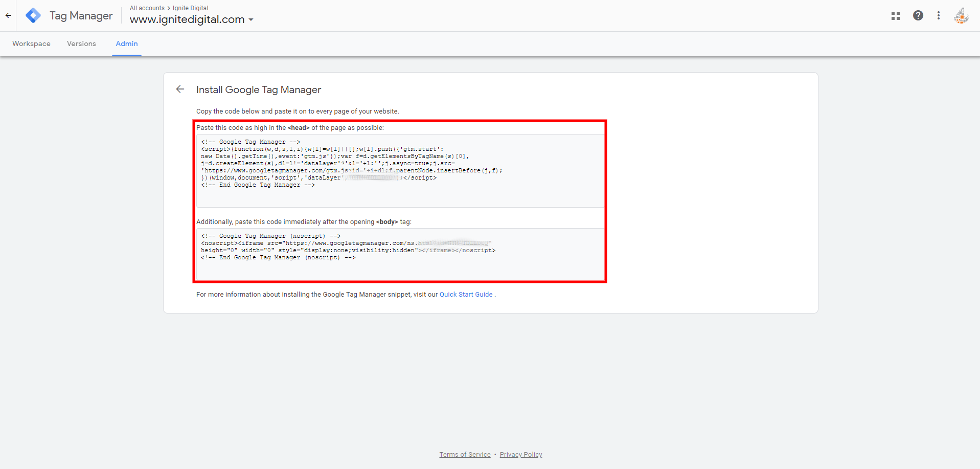980x469 pixels.
Task: Open the three-dot more options menu
Action: pos(938,15)
